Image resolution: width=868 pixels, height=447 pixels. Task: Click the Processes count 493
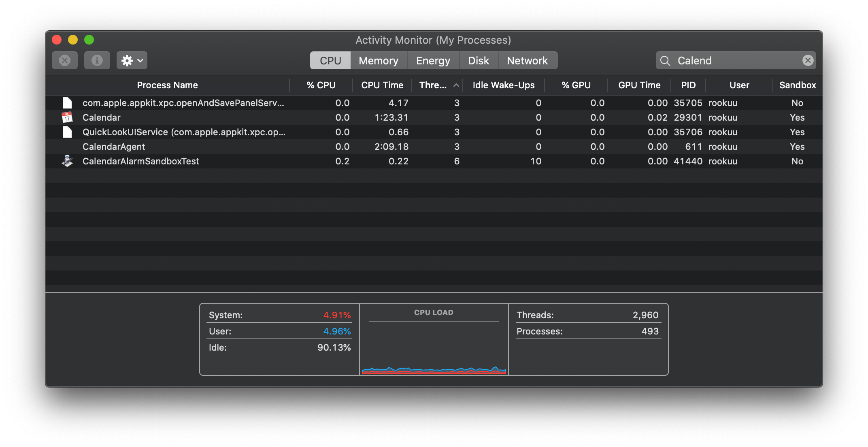[x=650, y=331]
